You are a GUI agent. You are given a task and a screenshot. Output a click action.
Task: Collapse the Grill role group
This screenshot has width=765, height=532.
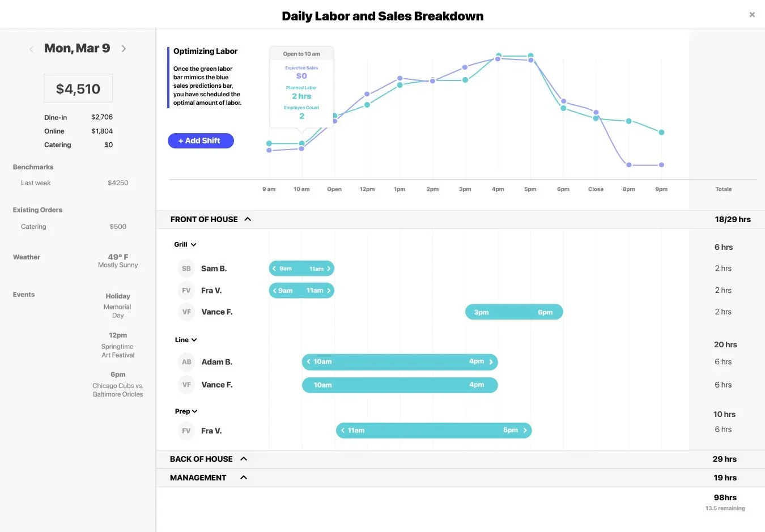[194, 244]
